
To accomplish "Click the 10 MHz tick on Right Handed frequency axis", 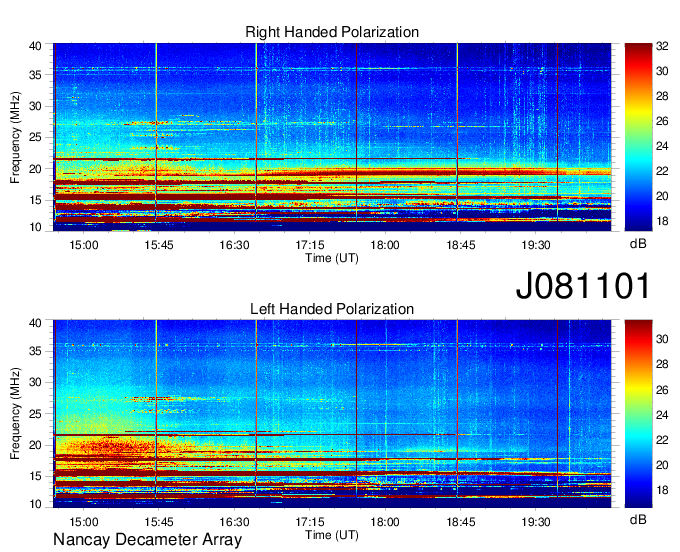I will coord(35,227).
